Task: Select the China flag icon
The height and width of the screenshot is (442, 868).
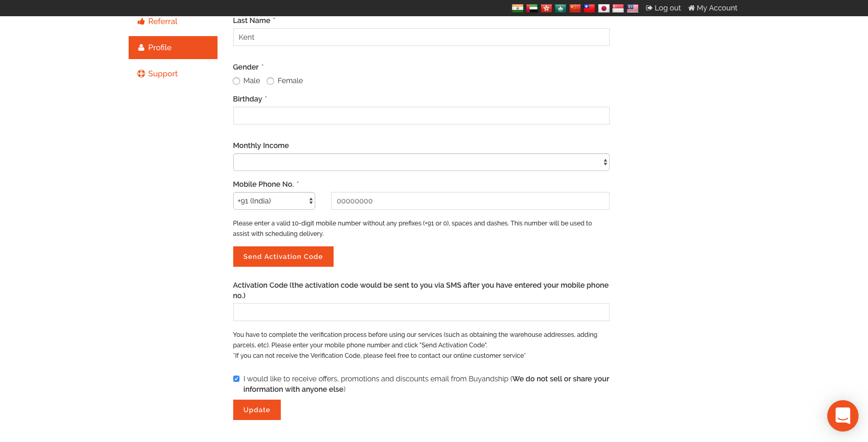Action: (x=575, y=8)
